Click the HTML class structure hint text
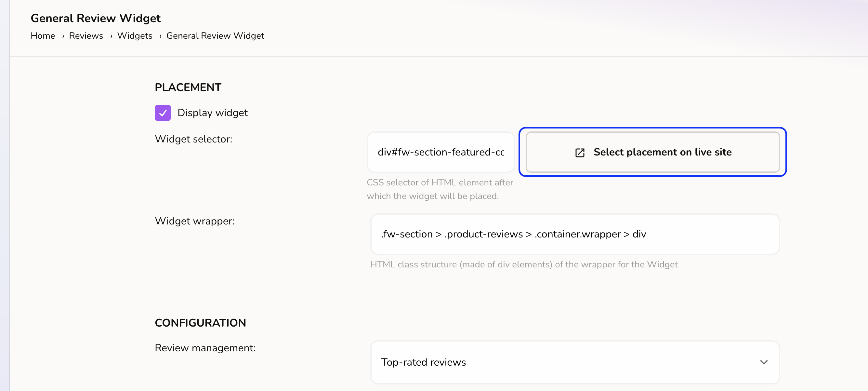 pyautogui.click(x=524, y=264)
